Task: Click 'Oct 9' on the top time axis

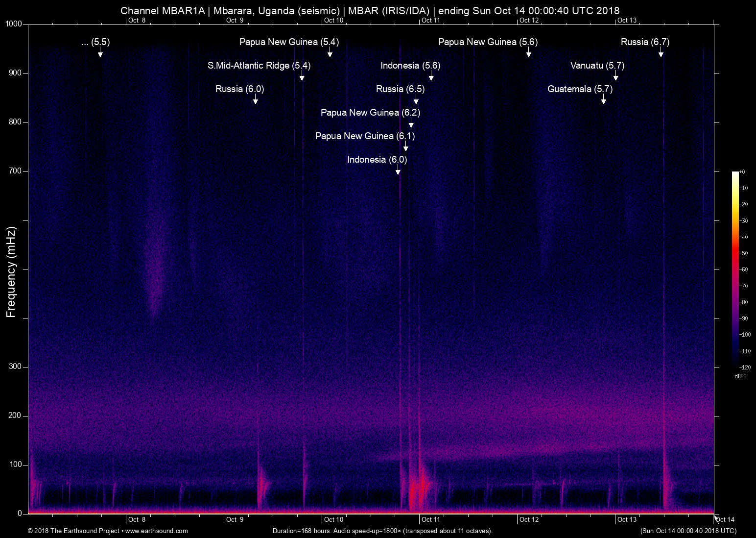Action: (x=235, y=20)
